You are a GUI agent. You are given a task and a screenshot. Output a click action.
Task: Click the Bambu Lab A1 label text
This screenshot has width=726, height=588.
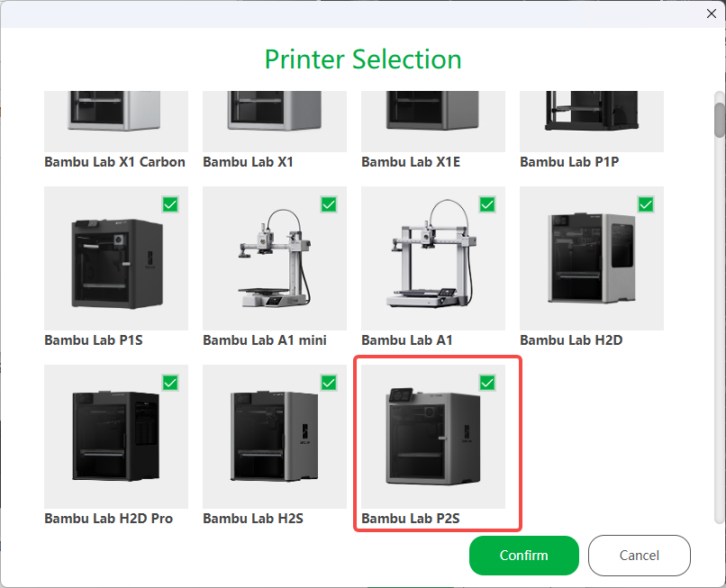coord(407,340)
